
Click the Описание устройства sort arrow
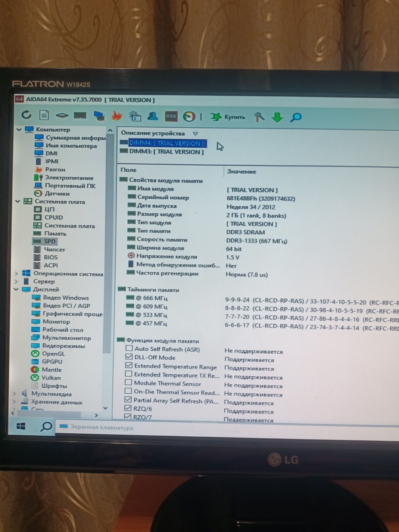click(x=195, y=134)
